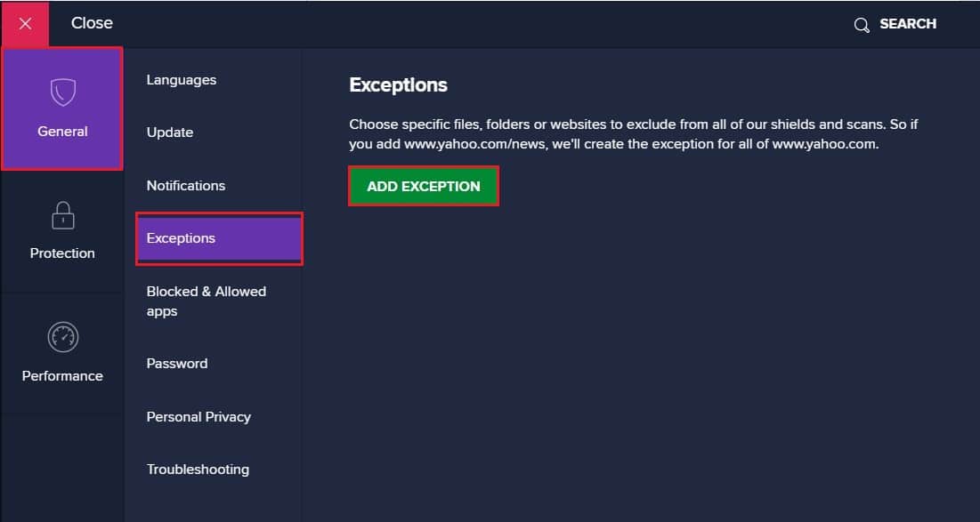Select Personal Privacy settings

coord(198,417)
